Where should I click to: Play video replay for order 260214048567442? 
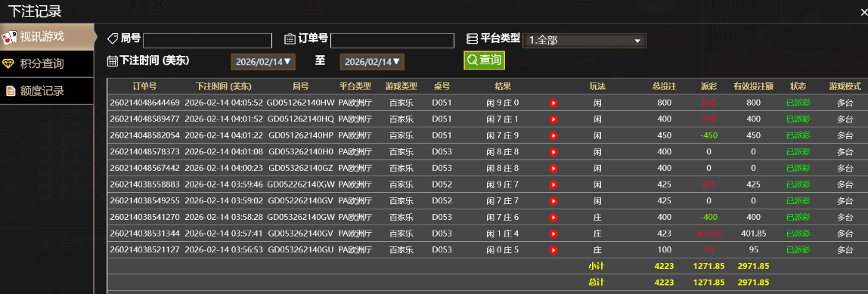[x=553, y=169]
